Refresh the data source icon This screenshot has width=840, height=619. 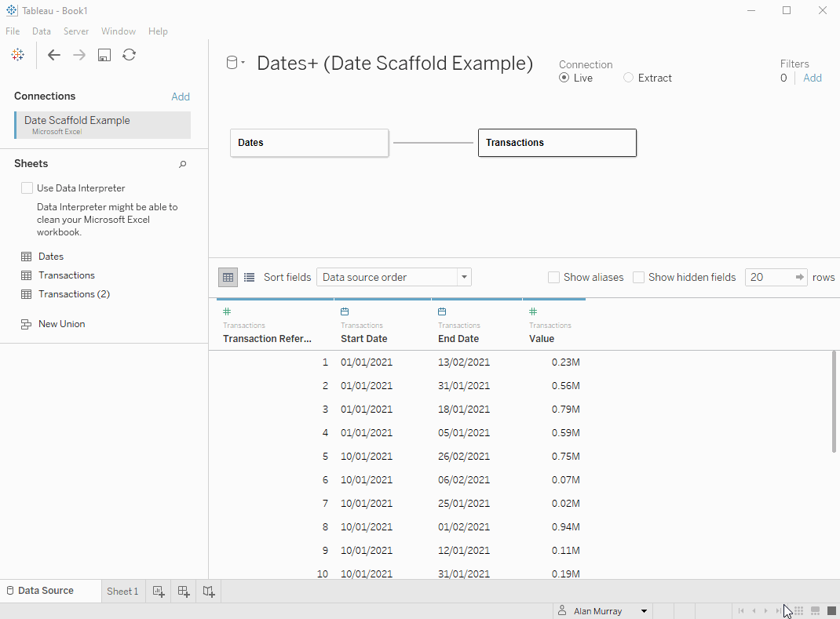pyautogui.click(x=129, y=55)
